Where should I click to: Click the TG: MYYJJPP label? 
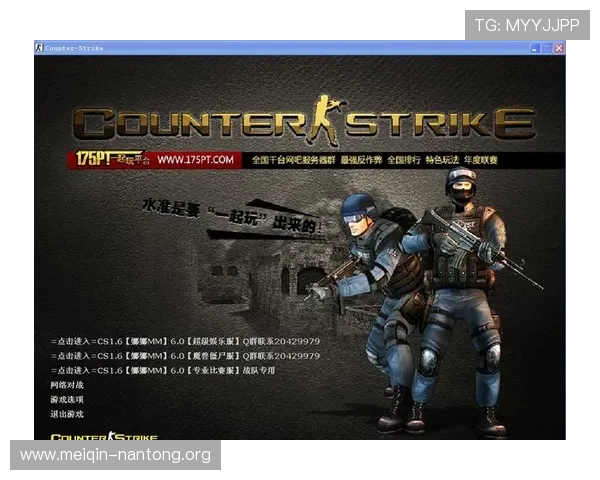[527, 24]
